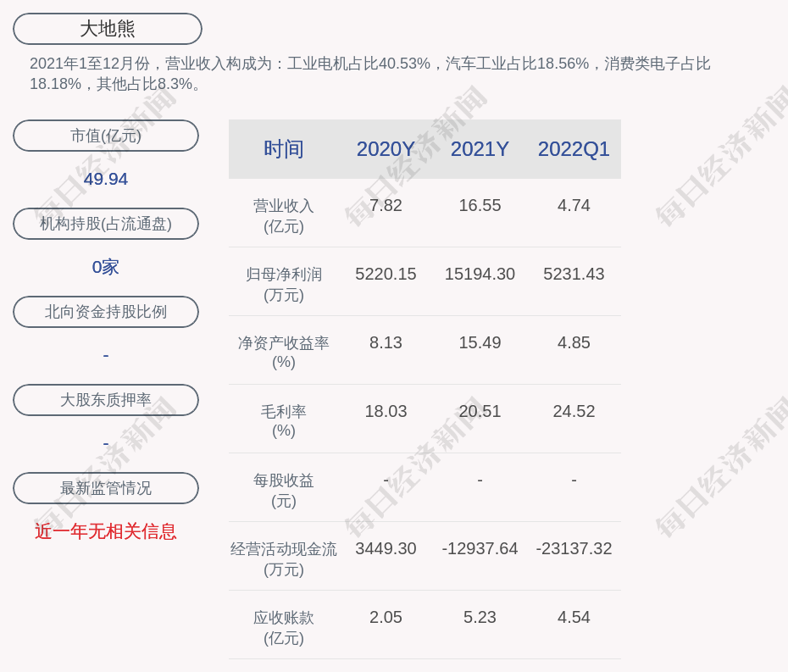Click the 大股东质押率 pill
The image size is (788, 672).
(106, 400)
